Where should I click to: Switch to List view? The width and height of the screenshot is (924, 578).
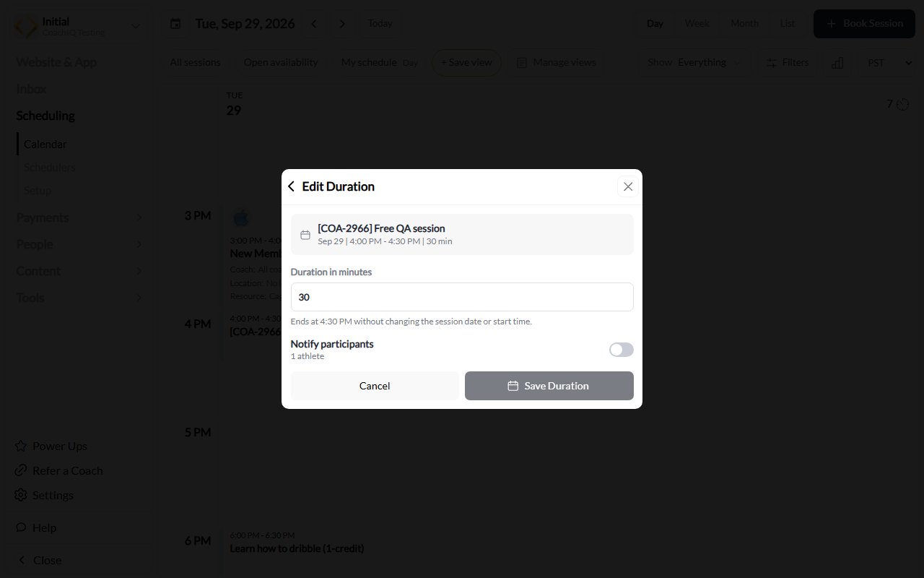coord(788,24)
